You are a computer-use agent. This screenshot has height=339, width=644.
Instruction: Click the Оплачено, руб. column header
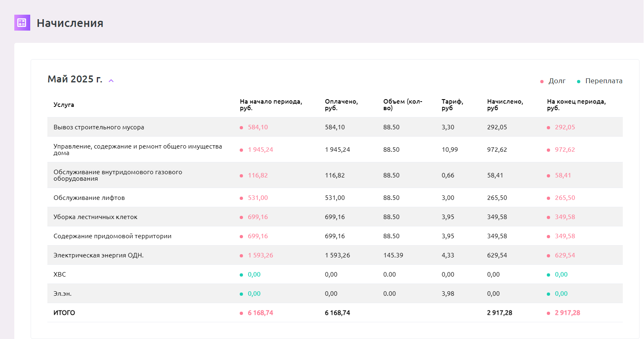(341, 105)
